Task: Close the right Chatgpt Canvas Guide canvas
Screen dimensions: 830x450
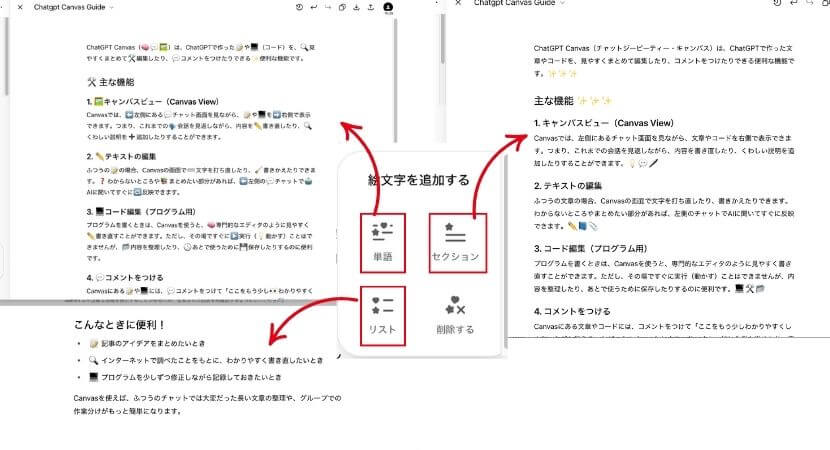Action: (458, 3)
